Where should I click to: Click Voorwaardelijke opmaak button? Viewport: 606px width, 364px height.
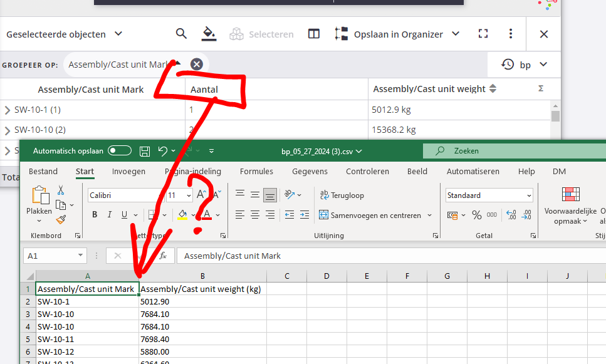click(570, 205)
